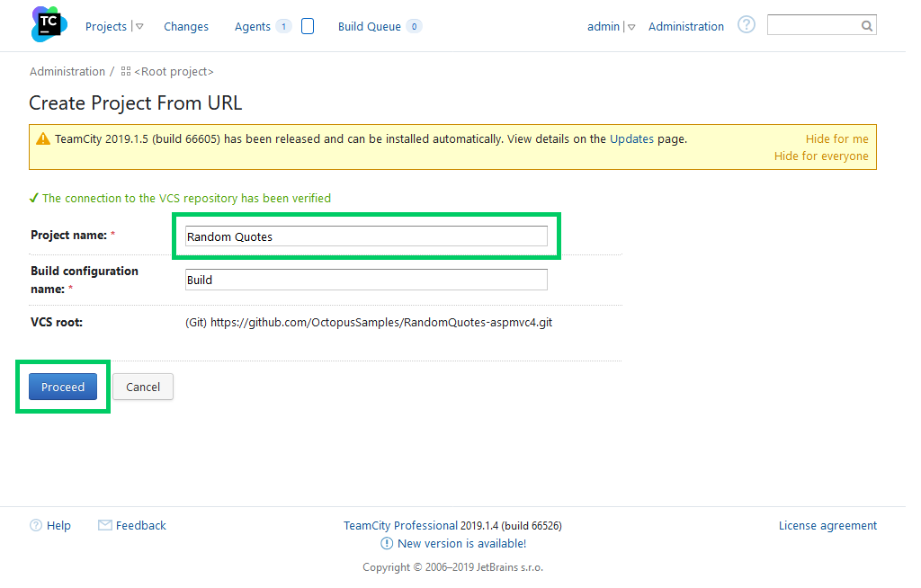Click the TeamCity logo icon
Viewport: 921px width, 588px height.
49,24
